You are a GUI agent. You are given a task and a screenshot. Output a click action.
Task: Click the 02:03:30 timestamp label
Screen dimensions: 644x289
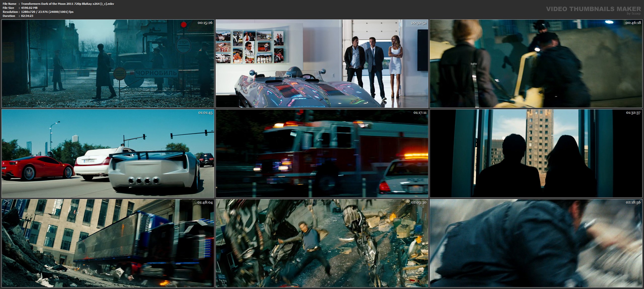[419, 202]
